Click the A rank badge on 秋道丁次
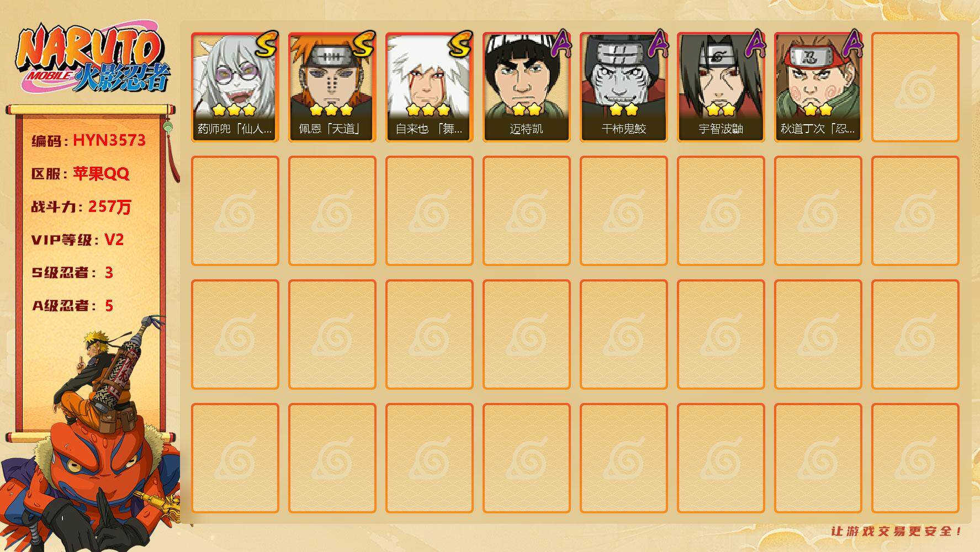Screen dimensions: 980x552 point(852,44)
